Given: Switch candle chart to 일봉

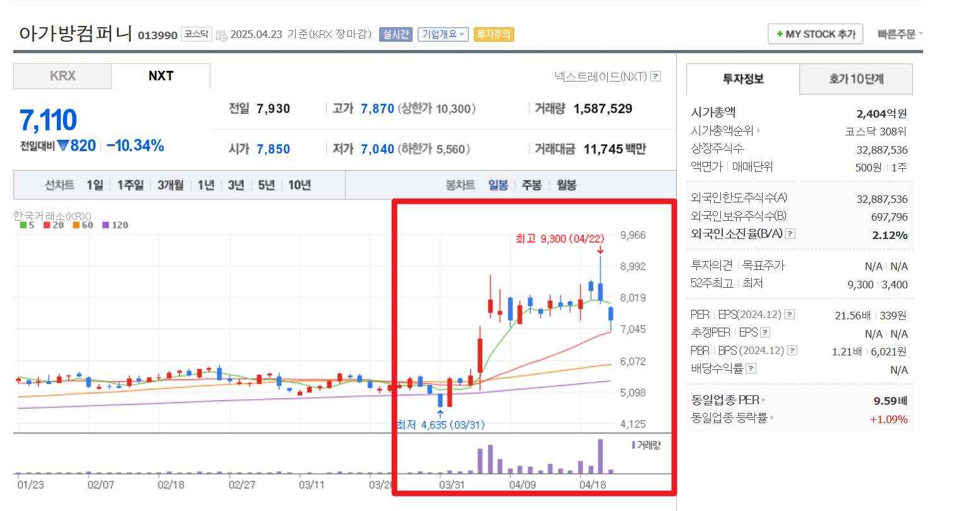Looking at the screenshot, I should [498, 185].
